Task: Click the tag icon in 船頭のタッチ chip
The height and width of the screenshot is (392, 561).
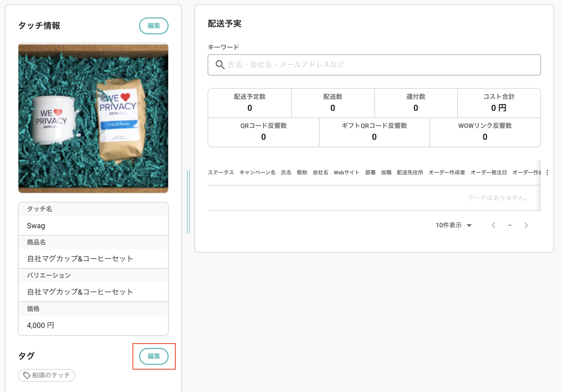Action: (x=27, y=375)
